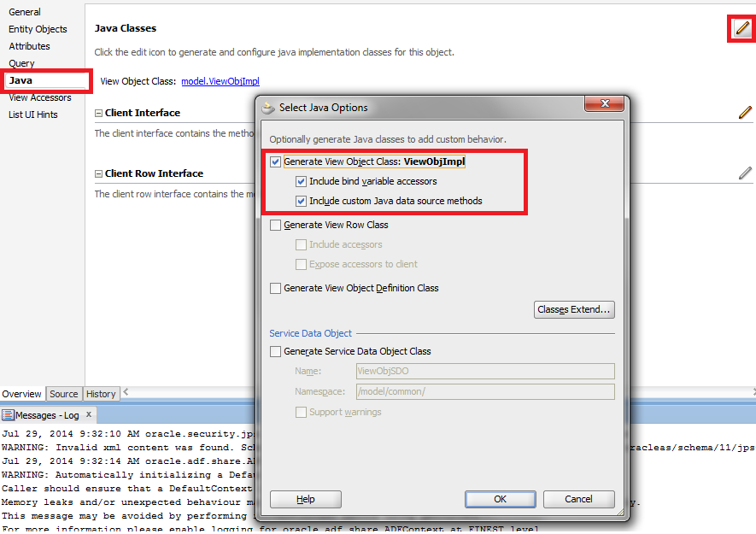756x534 pixels.
Task: Click the Client Interface edit pencil icon
Action: pos(745,113)
